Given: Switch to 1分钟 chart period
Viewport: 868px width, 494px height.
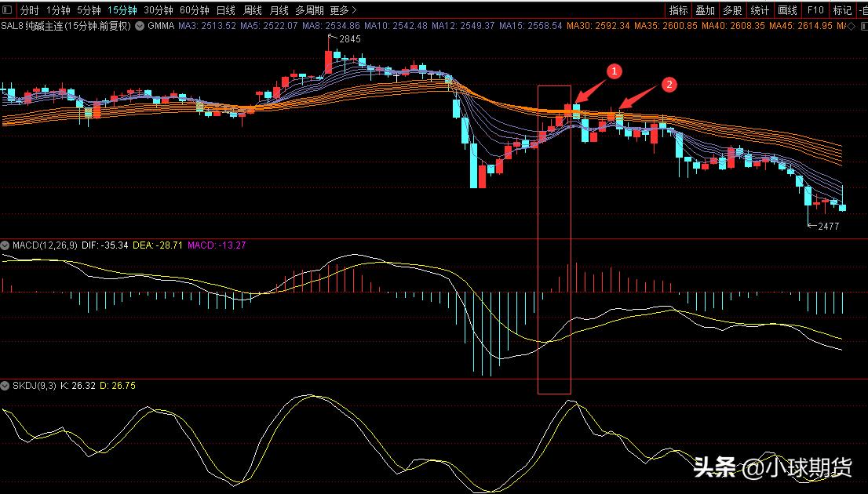Looking at the screenshot, I should tap(58, 10).
